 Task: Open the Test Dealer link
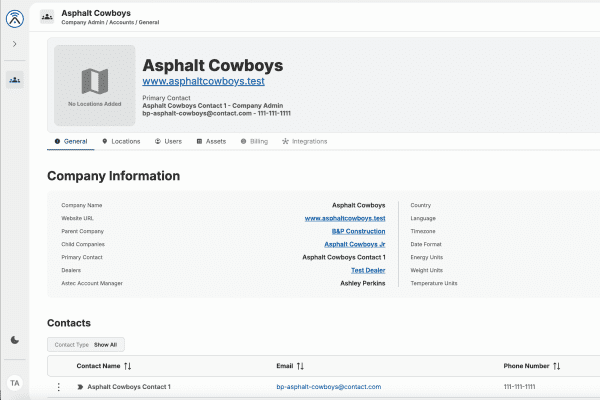point(368,270)
